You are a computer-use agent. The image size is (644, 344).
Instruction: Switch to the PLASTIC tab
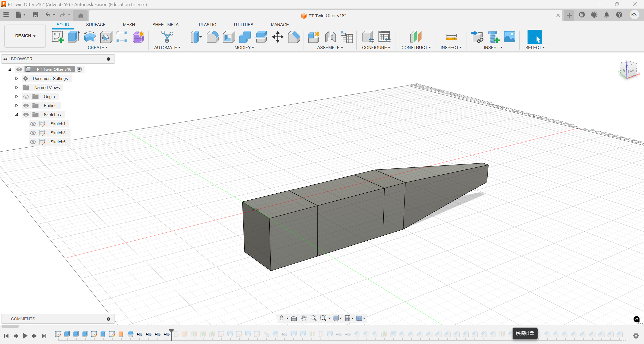click(207, 25)
